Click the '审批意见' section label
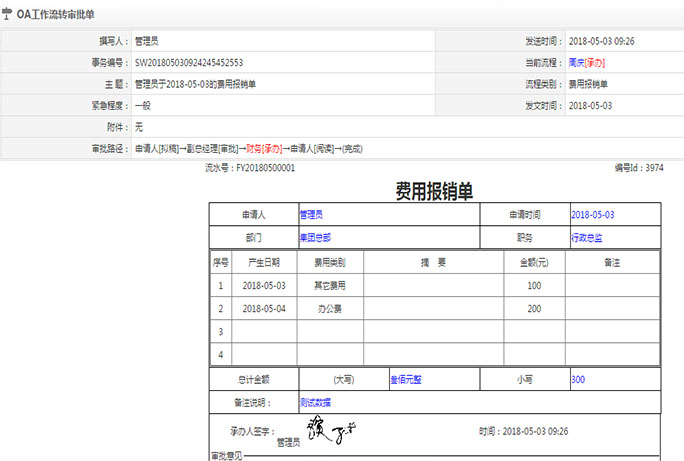Viewport: 684px width, 461px height. [x=227, y=456]
